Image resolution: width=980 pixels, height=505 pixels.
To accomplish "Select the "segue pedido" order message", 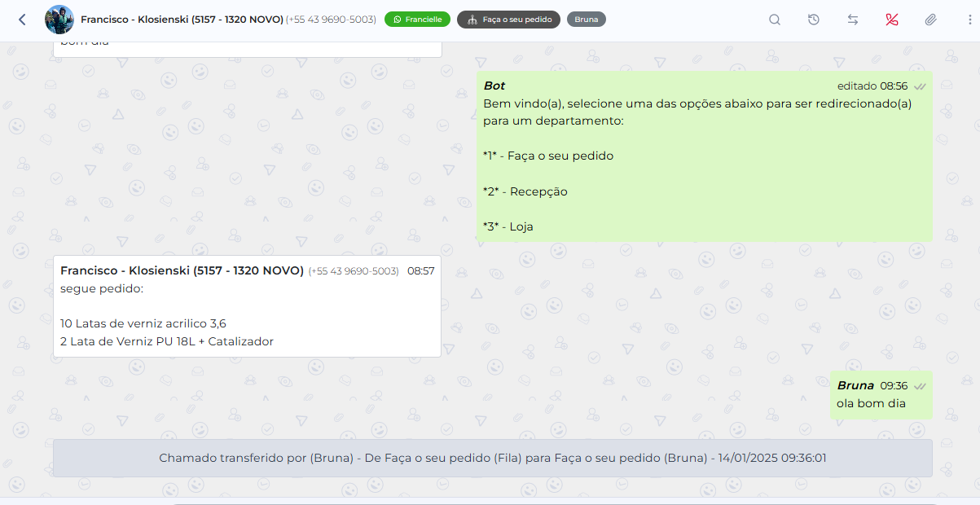I will (x=247, y=306).
